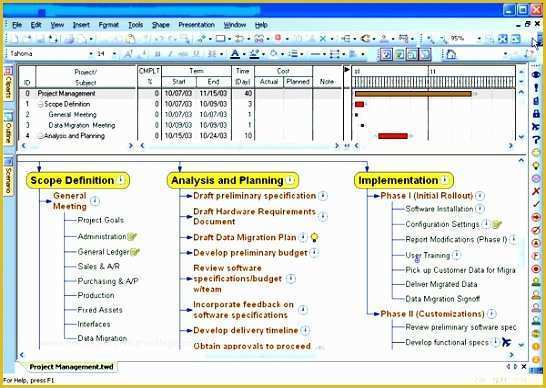This screenshot has width=546, height=388.
Task: Toggle the fourth view pane button in toolbar
Action: 426,54
